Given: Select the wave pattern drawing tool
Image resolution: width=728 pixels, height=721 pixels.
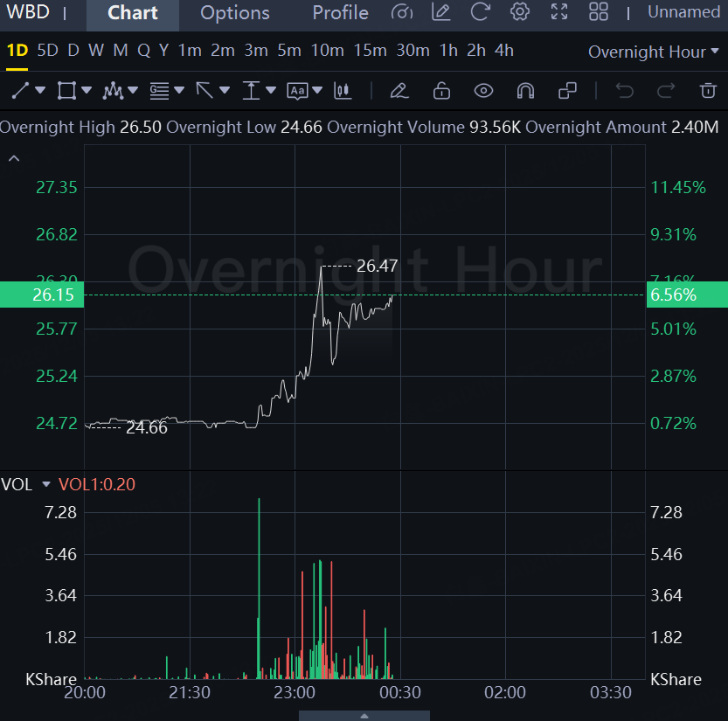Looking at the screenshot, I should pos(113,91).
